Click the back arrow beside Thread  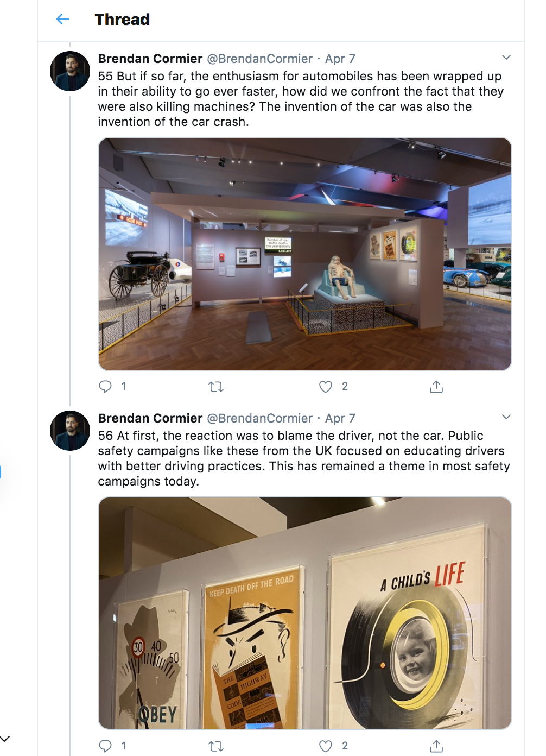63,20
